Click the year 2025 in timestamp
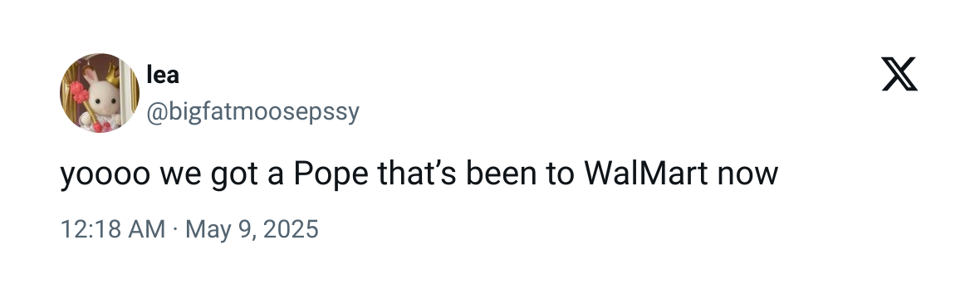The image size is (980, 299). [291, 229]
